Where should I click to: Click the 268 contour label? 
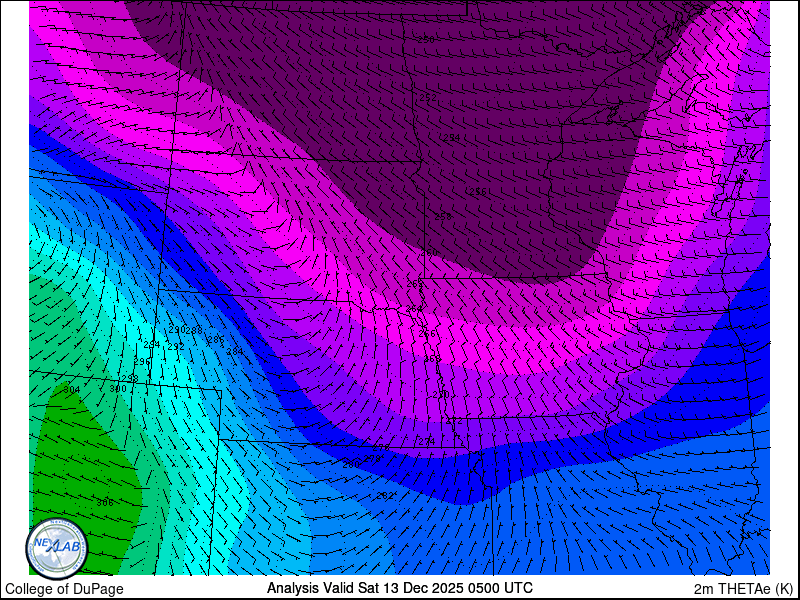click(432, 359)
